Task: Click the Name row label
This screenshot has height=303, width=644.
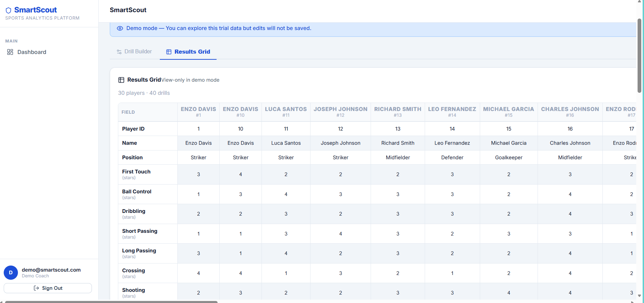Action: point(130,143)
